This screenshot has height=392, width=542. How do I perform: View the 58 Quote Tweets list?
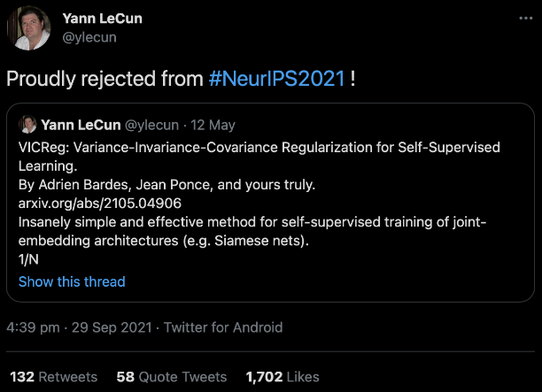(x=171, y=376)
